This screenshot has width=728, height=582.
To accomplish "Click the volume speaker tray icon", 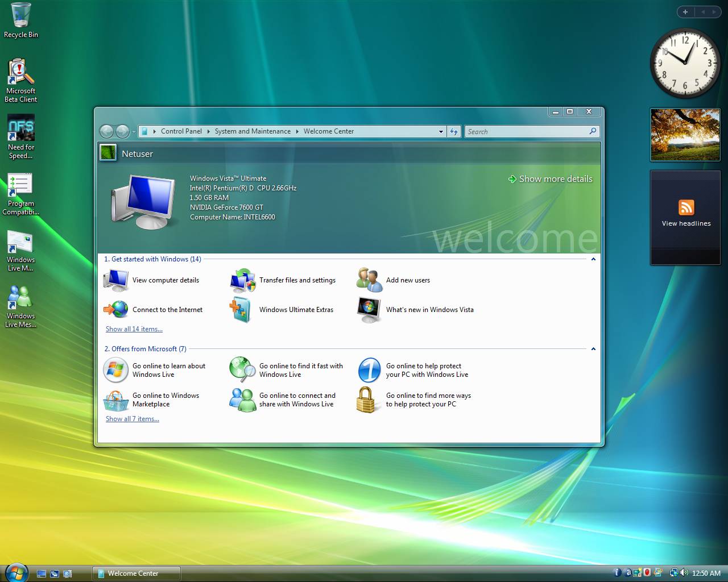I will (683, 573).
